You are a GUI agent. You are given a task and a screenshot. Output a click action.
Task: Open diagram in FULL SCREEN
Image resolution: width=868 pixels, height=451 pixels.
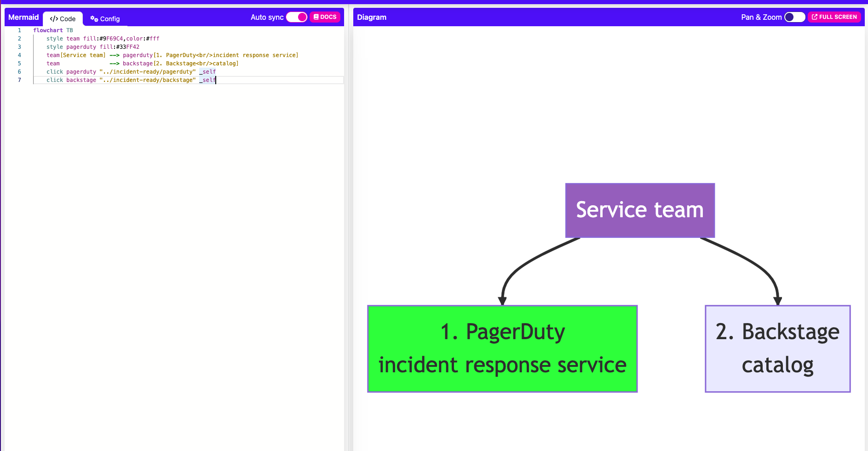[834, 17]
